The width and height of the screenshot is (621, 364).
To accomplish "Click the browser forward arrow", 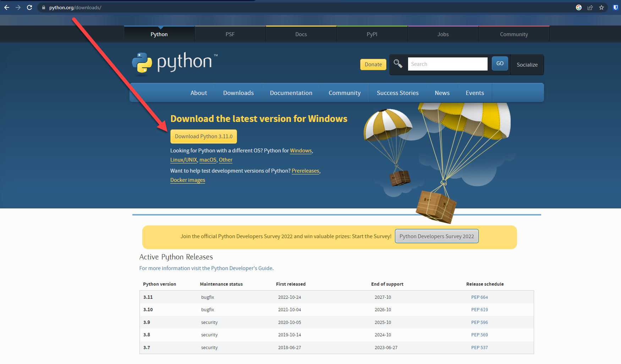I will click(18, 7).
